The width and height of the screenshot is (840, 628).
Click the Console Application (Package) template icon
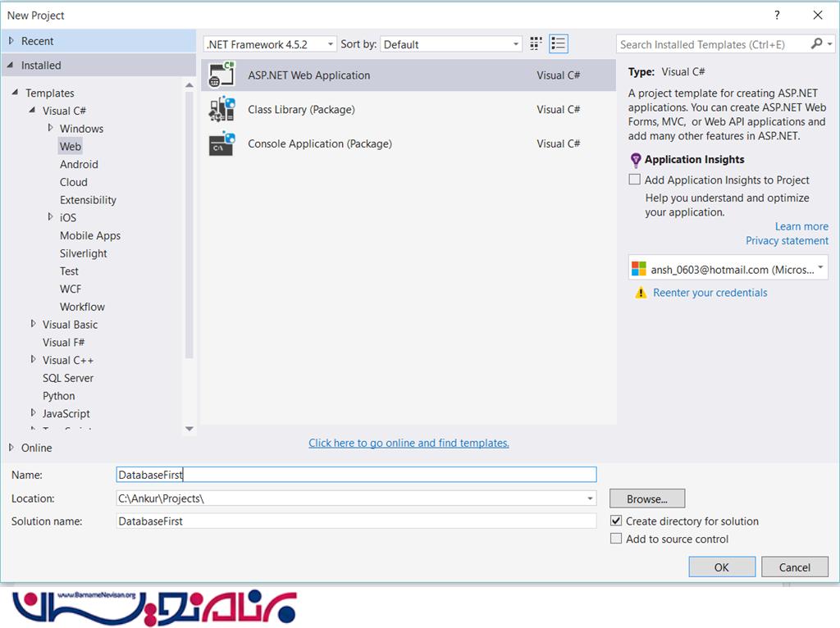pos(221,144)
